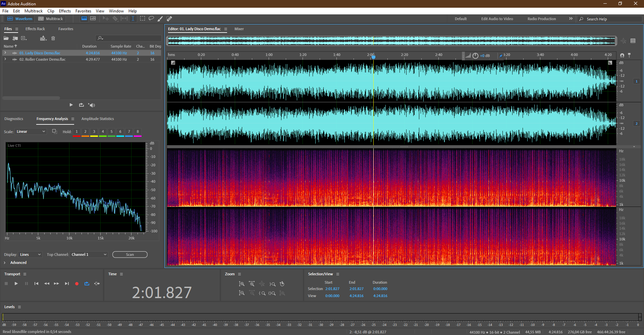
Task: Select the Time Selection tool
Action: 133,19
